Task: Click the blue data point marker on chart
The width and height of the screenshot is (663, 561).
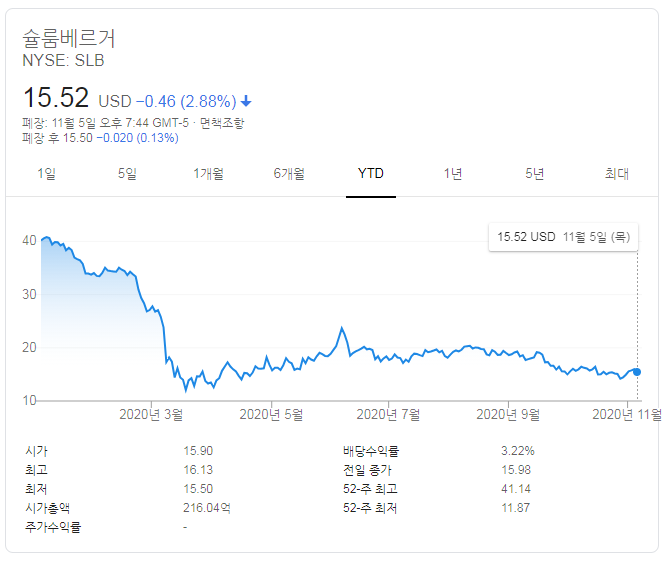Action: pyautogui.click(x=637, y=372)
